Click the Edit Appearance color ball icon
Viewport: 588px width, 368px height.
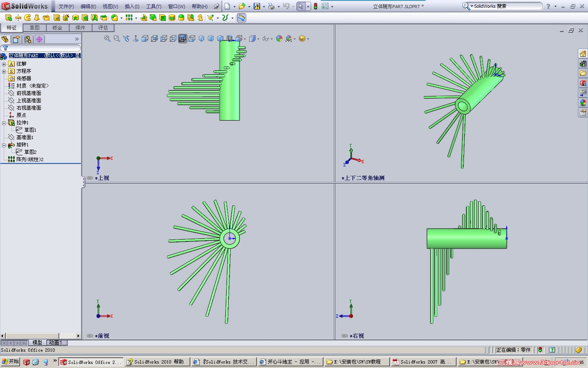coord(279,38)
